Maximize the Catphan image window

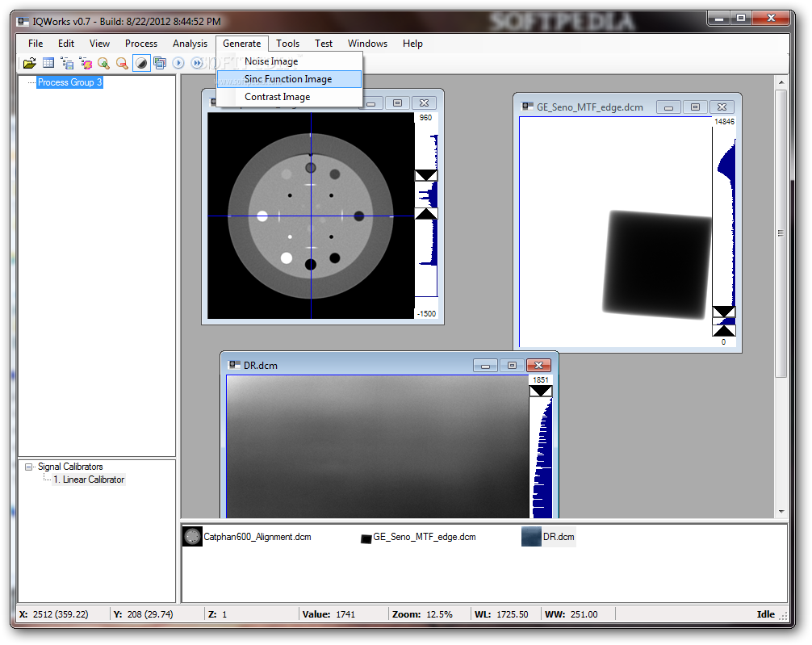coord(397,103)
